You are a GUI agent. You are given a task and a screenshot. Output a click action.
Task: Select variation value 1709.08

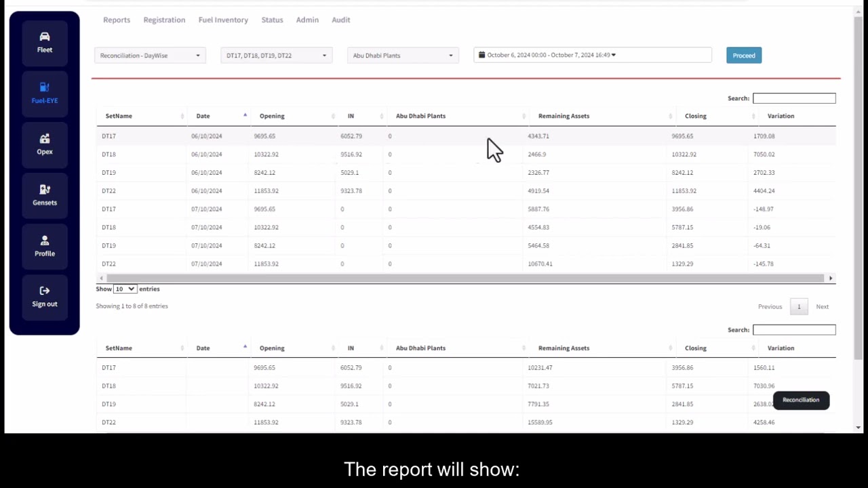tap(764, 136)
